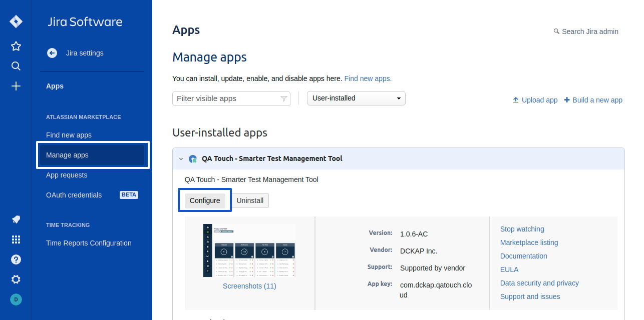This screenshot has height=320, width=644.
Task: Open the app switcher grid icon
Action: click(x=16, y=239)
